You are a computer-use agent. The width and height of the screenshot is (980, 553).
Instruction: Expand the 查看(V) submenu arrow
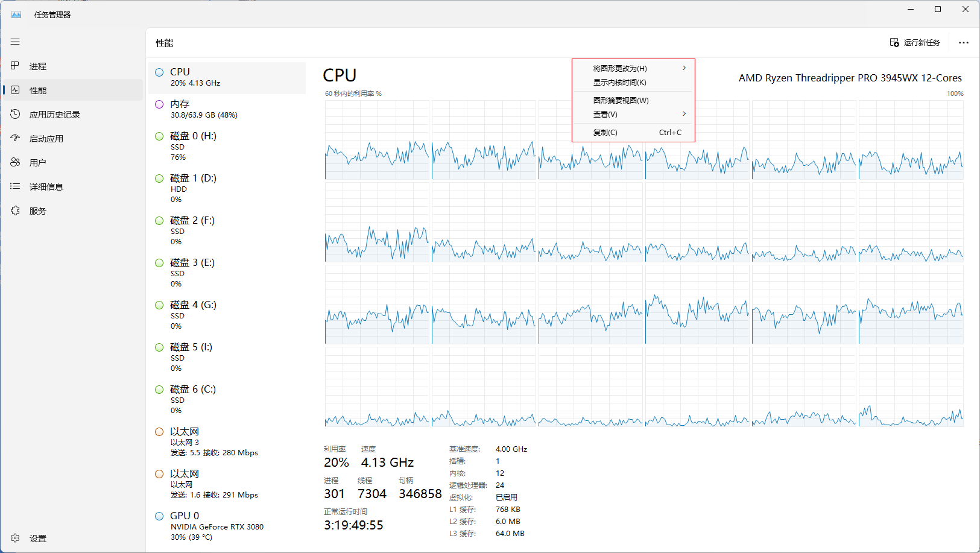(x=684, y=114)
